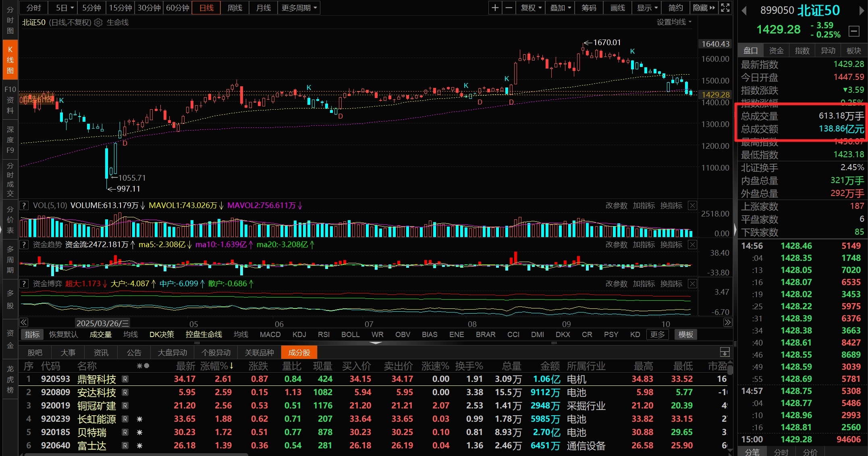Image resolution: width=868 pixels, height=456 pixels.
Task: Toggle 简约 simple display mode
Action: [675, 8]
